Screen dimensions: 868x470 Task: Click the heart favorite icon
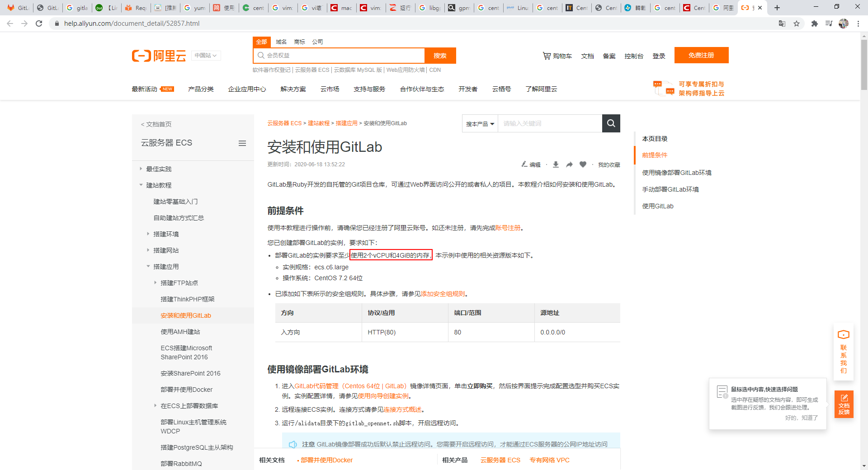point(583,164)
